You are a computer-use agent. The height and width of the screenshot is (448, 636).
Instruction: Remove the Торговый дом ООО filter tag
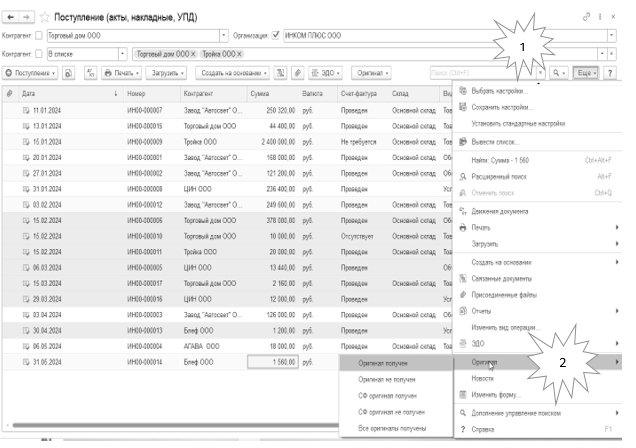[193, 54]
